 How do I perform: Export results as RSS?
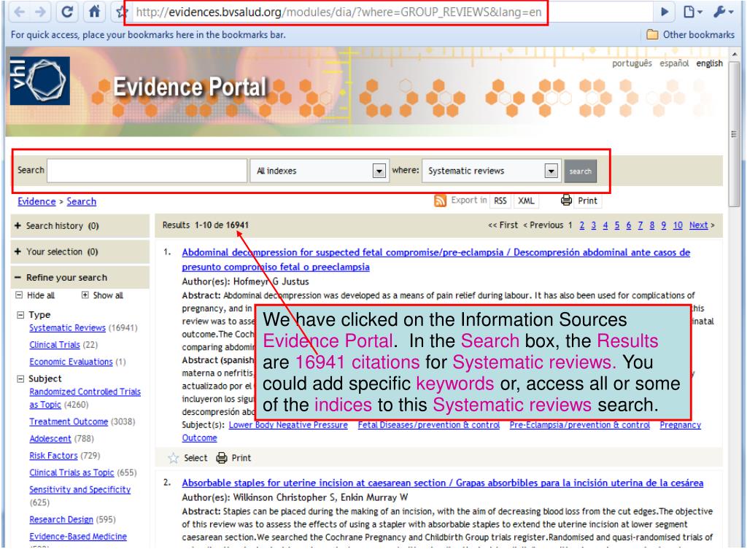(x=500, y=201)
